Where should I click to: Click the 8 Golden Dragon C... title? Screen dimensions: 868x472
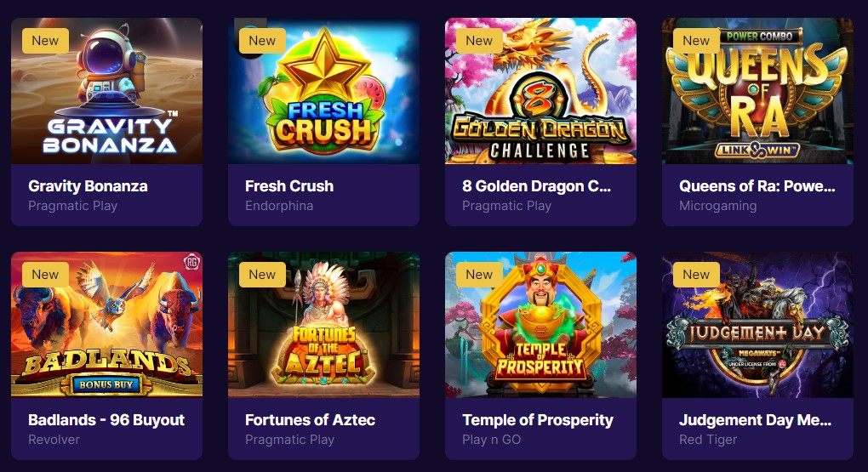tap(536, 186)
